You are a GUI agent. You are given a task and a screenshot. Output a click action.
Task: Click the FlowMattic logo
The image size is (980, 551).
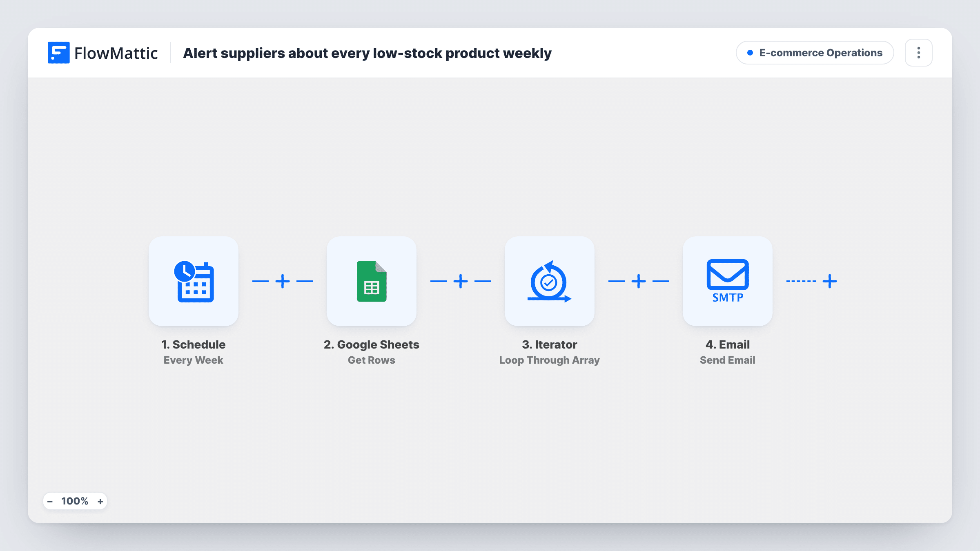pyautogui.click(x=102, y=53)
